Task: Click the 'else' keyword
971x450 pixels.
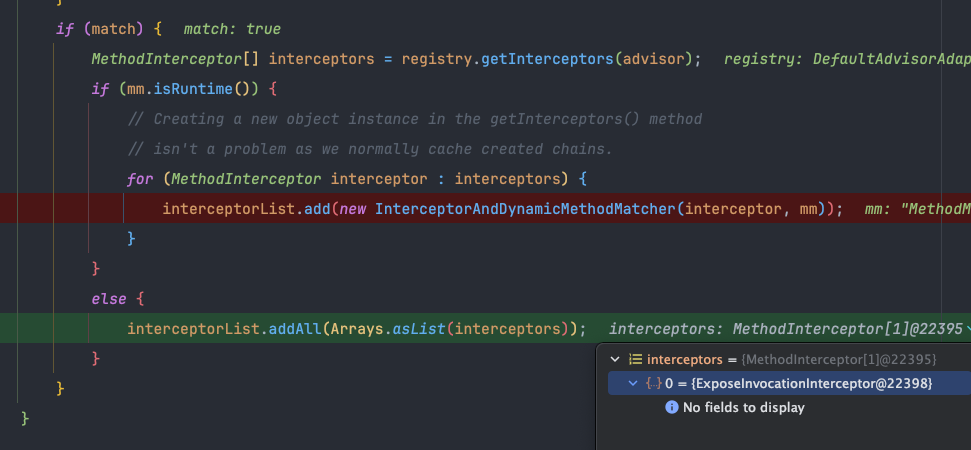Action: pyautogui.click(x=109, y=299)
